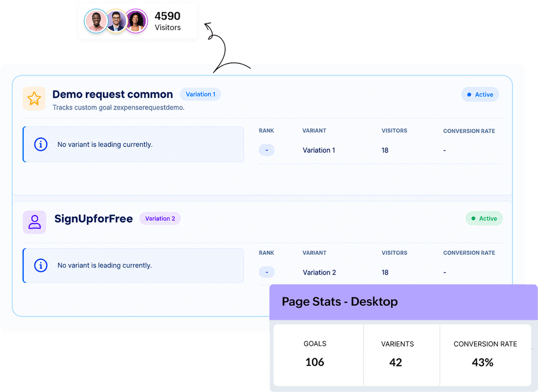538x392 pixels.
Task: Select the middle visitor avatar with glasses
Action: tap(116, 21)
